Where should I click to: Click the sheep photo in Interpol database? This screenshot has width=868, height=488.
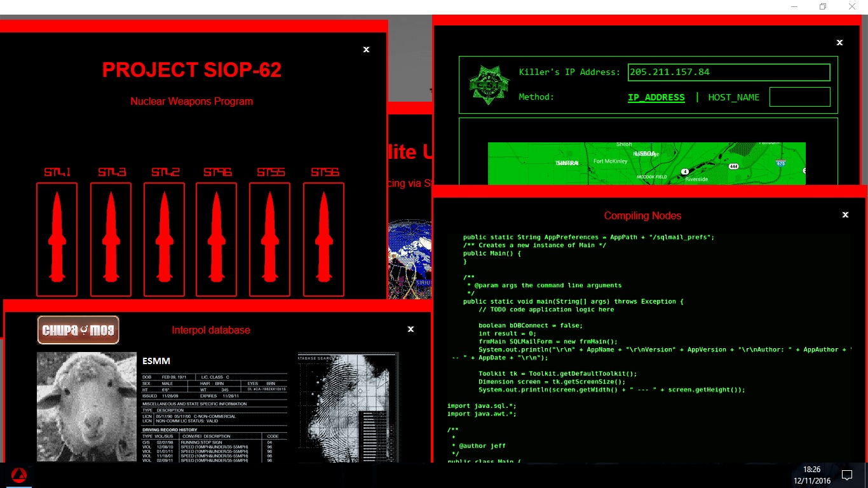click(x=86, y=407)
